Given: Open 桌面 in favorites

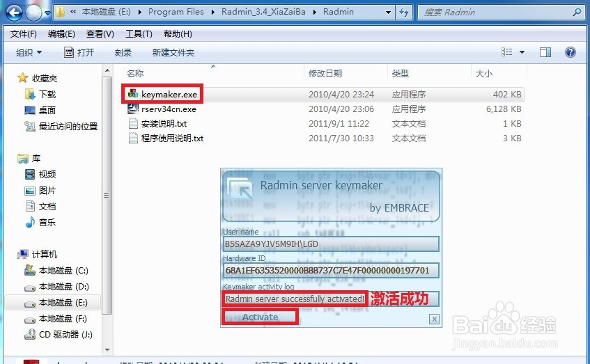Looking at the screenshot, I should click(x=47, y=110).
